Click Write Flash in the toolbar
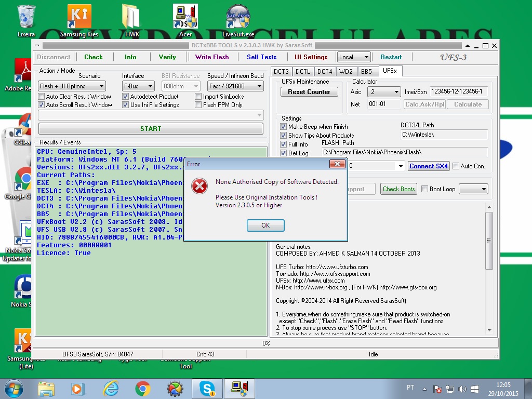 point(212,57)
